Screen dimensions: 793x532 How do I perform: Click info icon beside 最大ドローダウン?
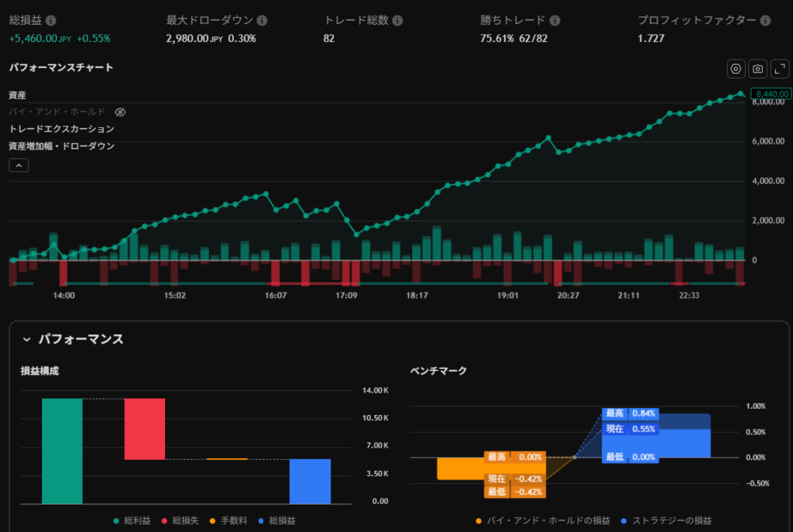[262, 21]
